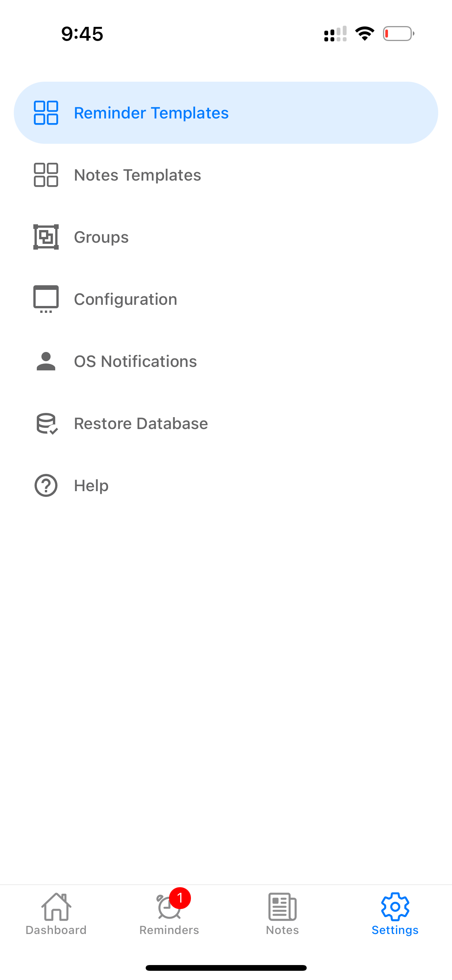Image resolution: width=452 pixels, height=980 pixels.
Task: Open Reminder Templates menu entry
Action: [151, 113]
